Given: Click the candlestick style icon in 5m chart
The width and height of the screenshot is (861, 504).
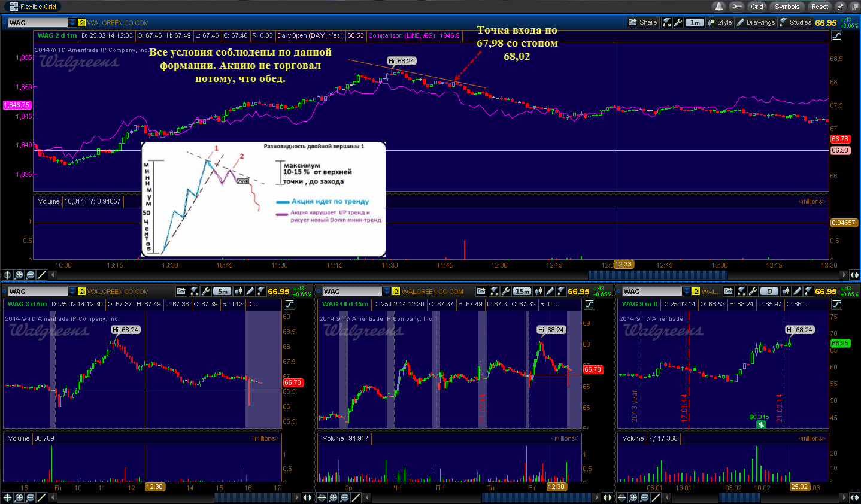Looking at the screenshot, I should [238, 291].
